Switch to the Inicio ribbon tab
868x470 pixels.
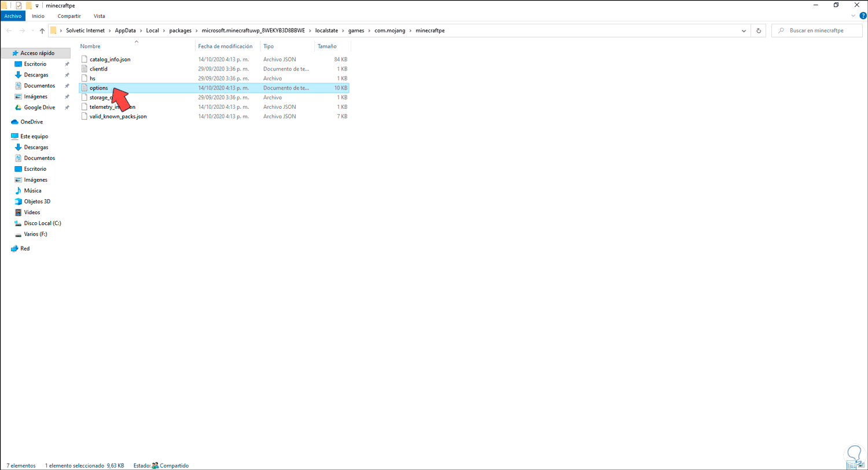(39, 16)
